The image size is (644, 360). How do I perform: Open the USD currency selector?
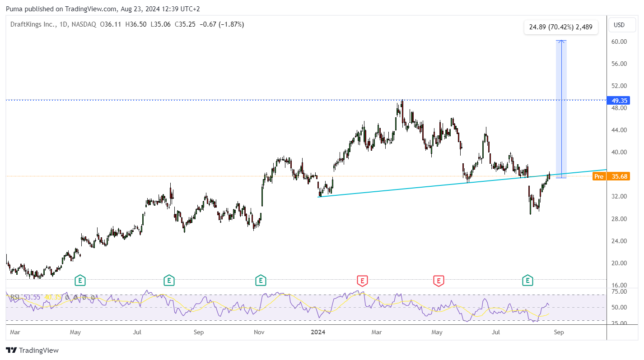coord(619,25)
